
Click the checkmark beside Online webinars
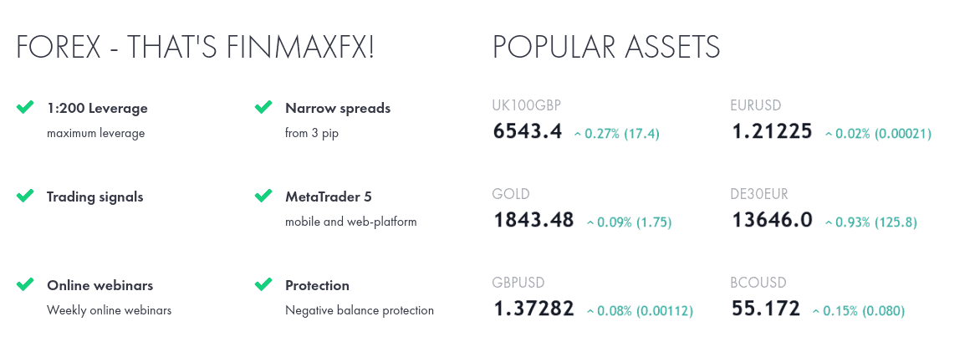point(24,284)
